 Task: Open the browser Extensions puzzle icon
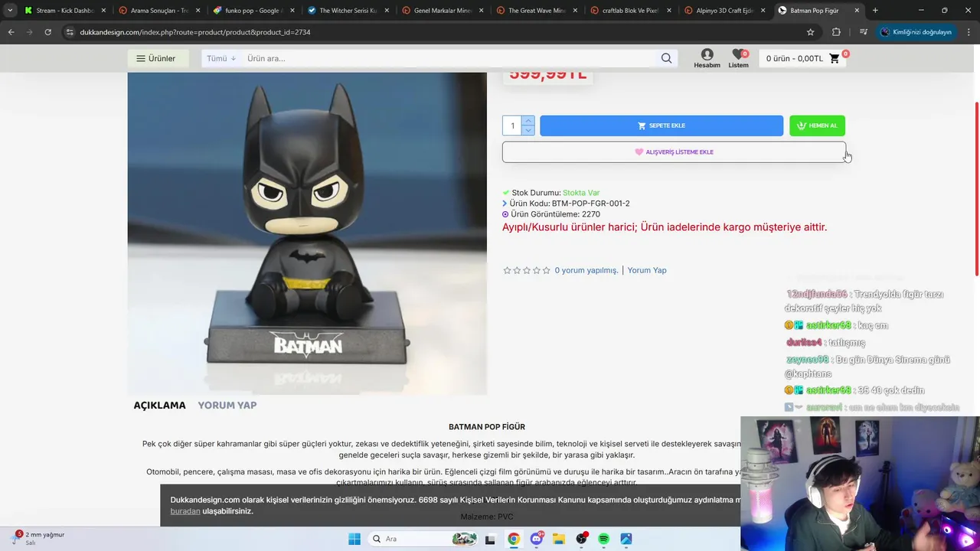(836, 32)
